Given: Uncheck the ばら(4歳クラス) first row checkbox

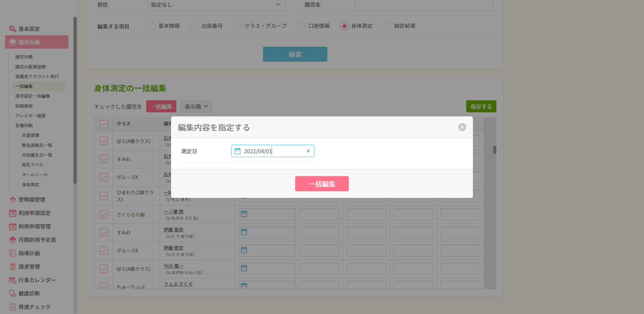Looking at the screenshot, I should pyautogui.click(x=104, y=141).
